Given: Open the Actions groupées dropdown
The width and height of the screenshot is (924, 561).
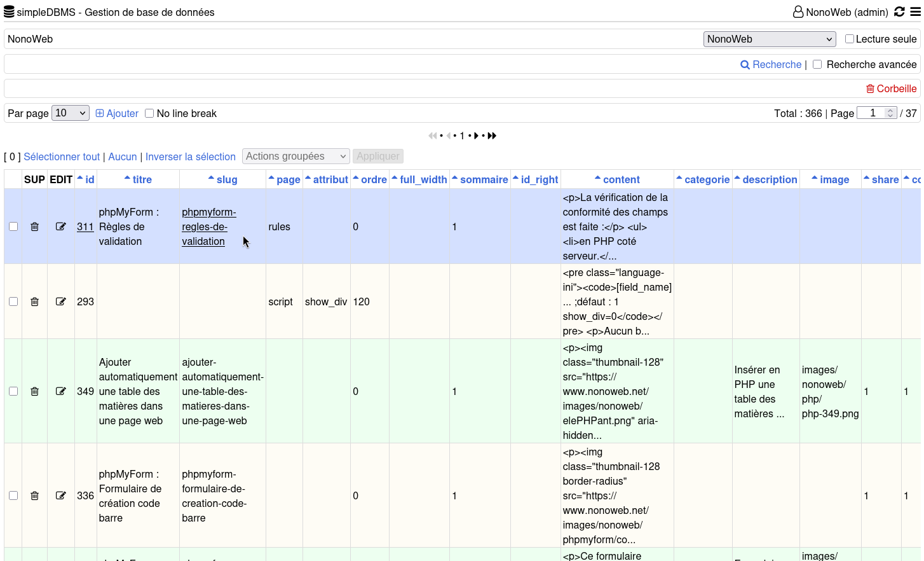Looking at the screenshot, I should pyautogui.click(x=296, y=156).
